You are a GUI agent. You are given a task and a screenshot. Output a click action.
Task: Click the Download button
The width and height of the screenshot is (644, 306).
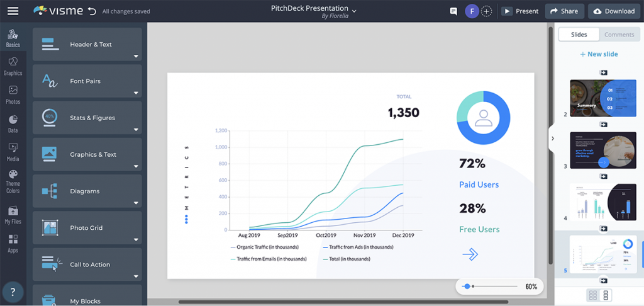coord(613,11)
